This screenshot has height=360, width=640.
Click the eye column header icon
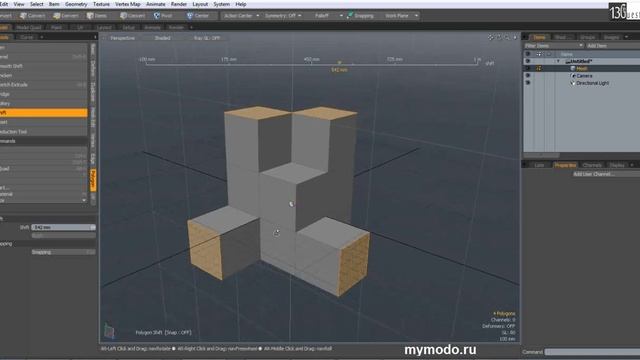[528, 54]
